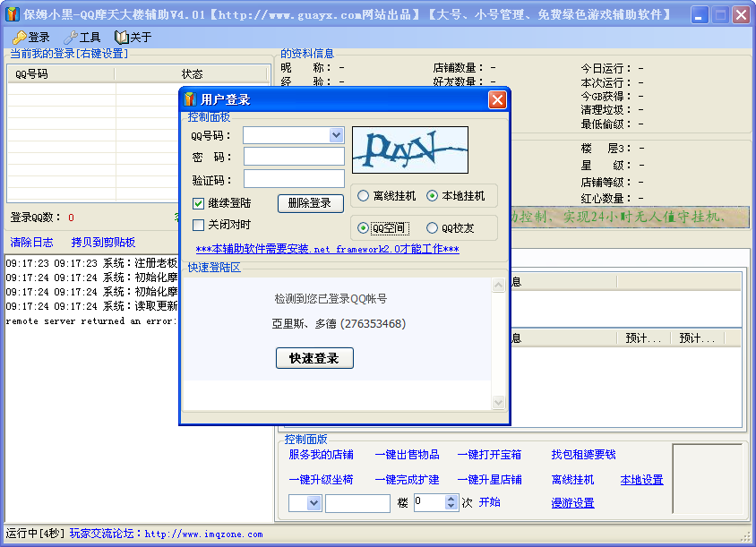
Task: Open 漫游设置 link
Action: (572, 503)
